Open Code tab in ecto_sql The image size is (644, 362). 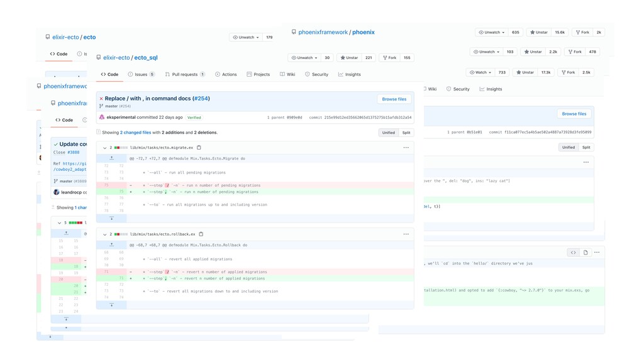(109, 74)
